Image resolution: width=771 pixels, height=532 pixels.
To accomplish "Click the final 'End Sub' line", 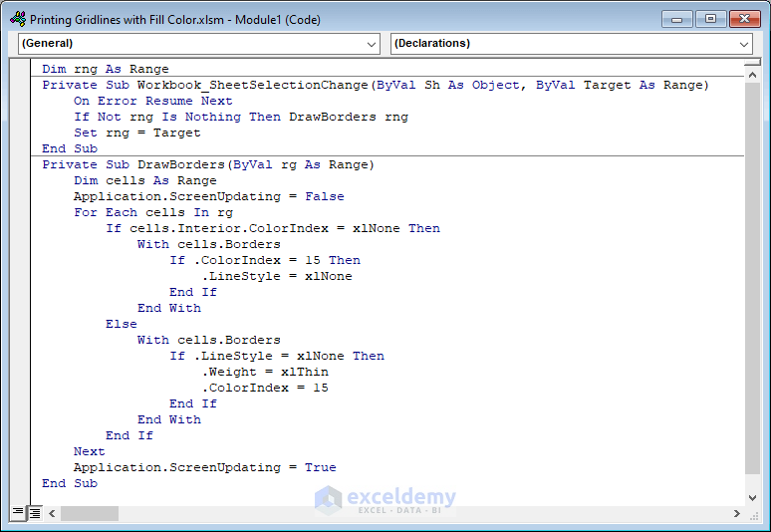I will coord(70,483).
